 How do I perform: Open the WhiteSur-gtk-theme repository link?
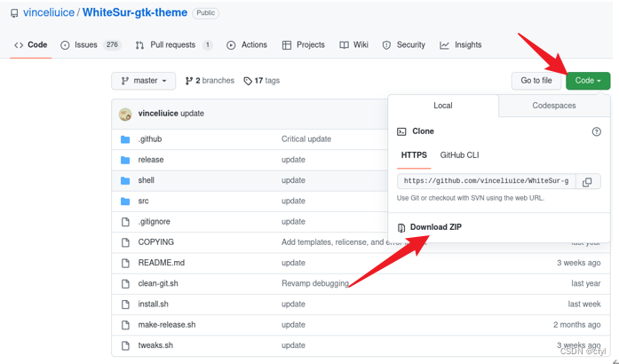[x=134, y=13]
